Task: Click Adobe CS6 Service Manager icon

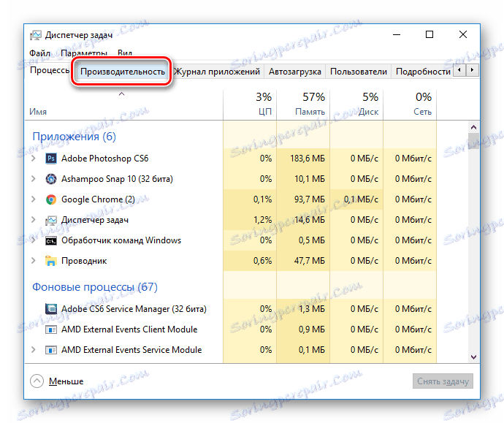Action: click(51, 309)
